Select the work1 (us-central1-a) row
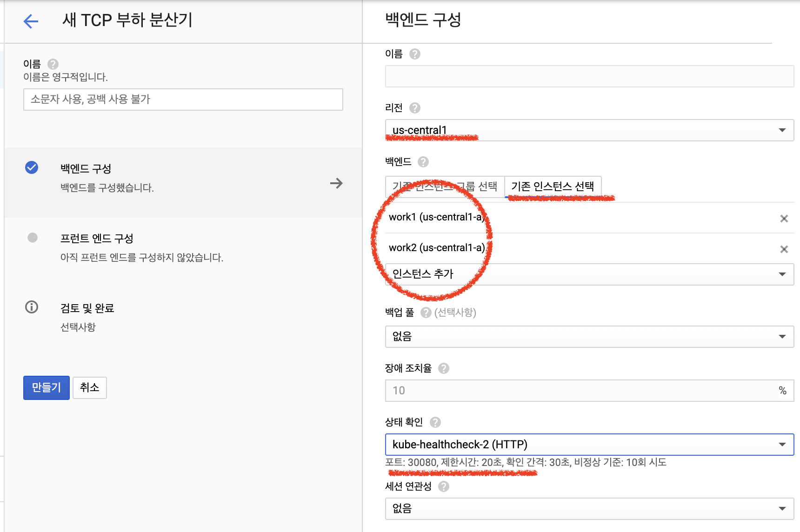The height and width of the screenshot is (532, 800). (x=589, y=218)
